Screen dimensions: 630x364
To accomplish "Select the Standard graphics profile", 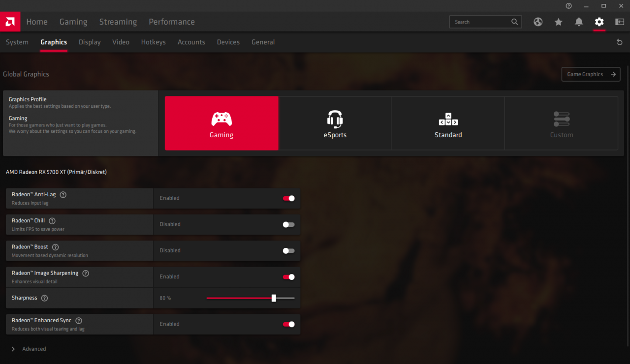I will (448, 123).
